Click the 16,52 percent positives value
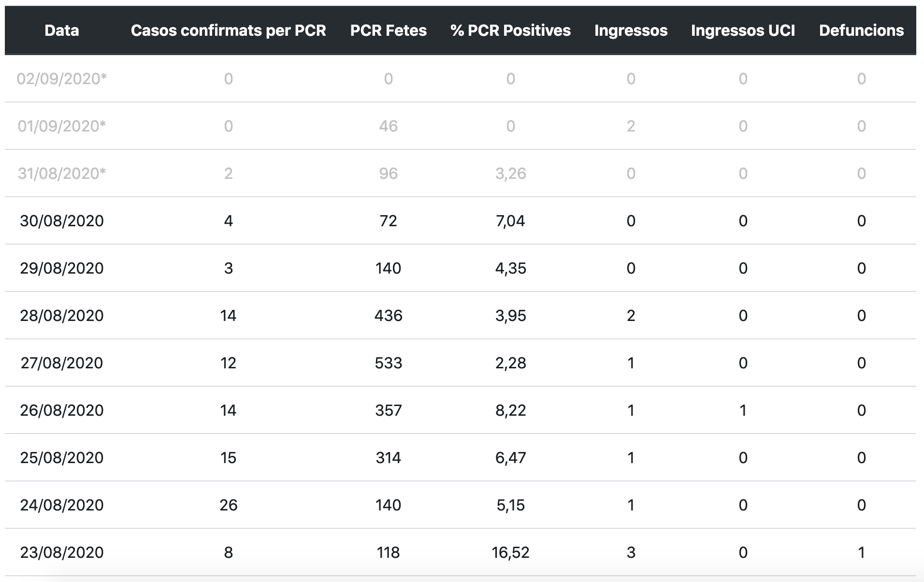The image size is (924, 582). (x=510, y=553)
